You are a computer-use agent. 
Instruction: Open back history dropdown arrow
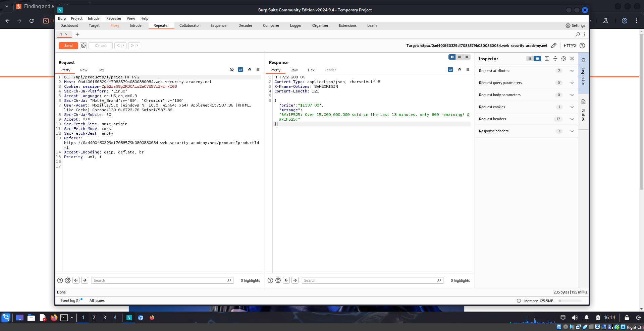(124, 46)
